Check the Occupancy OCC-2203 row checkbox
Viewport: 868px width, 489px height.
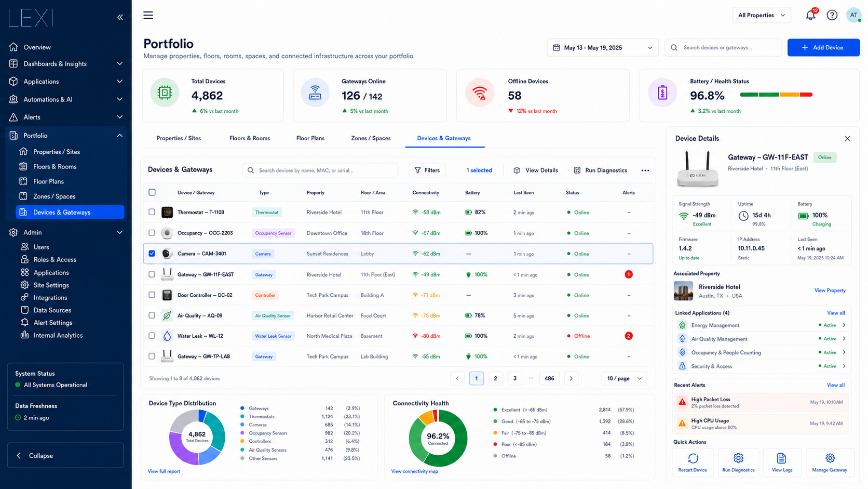point(152,233)
